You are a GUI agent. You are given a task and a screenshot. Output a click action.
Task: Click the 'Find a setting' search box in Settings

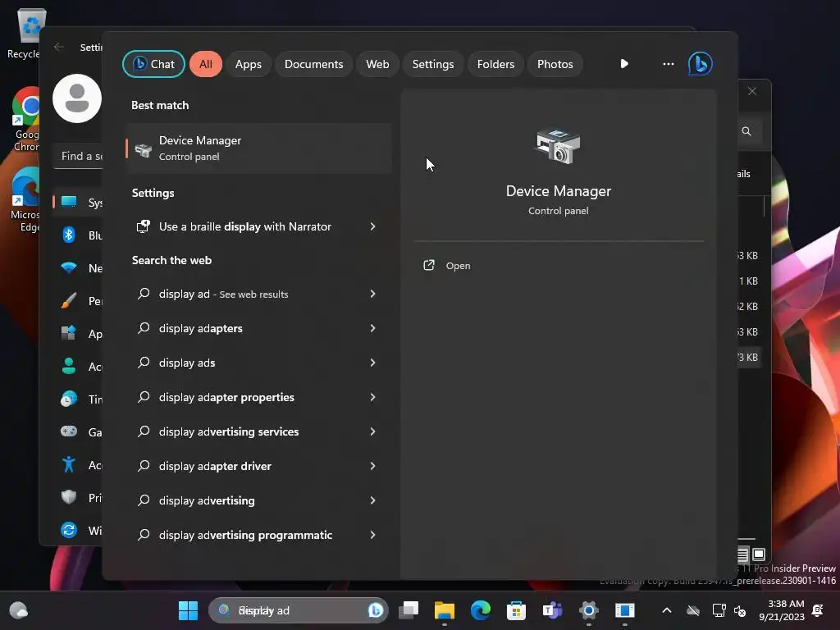78,157
